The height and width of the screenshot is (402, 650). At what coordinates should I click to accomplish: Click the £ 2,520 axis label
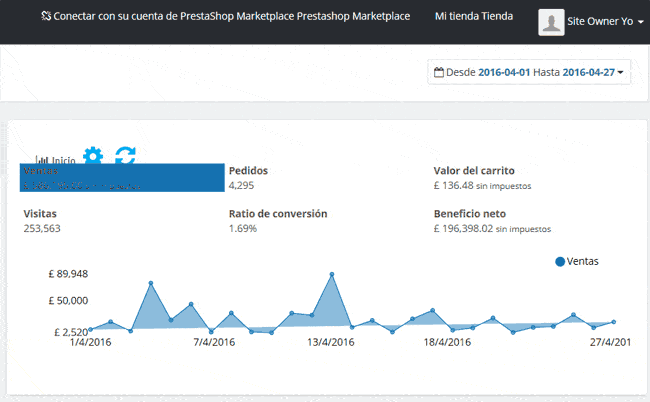click(x=71, y=332)
